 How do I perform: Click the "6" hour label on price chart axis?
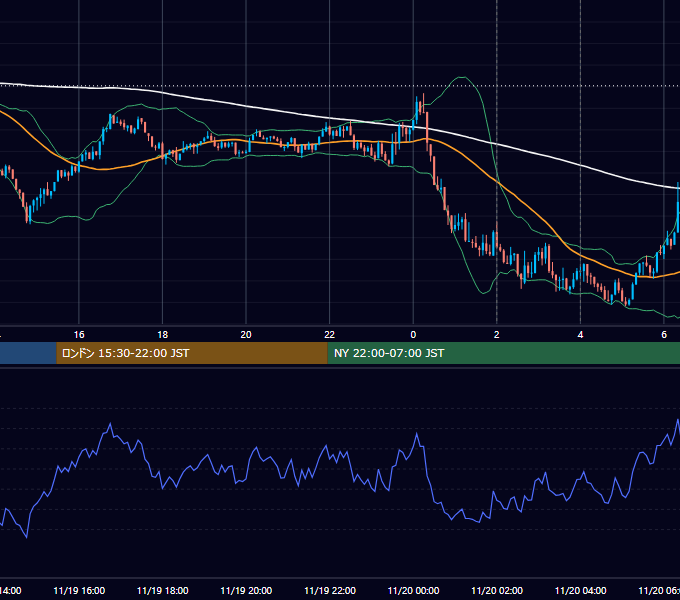pyautogui.click(x=664, y=335)
